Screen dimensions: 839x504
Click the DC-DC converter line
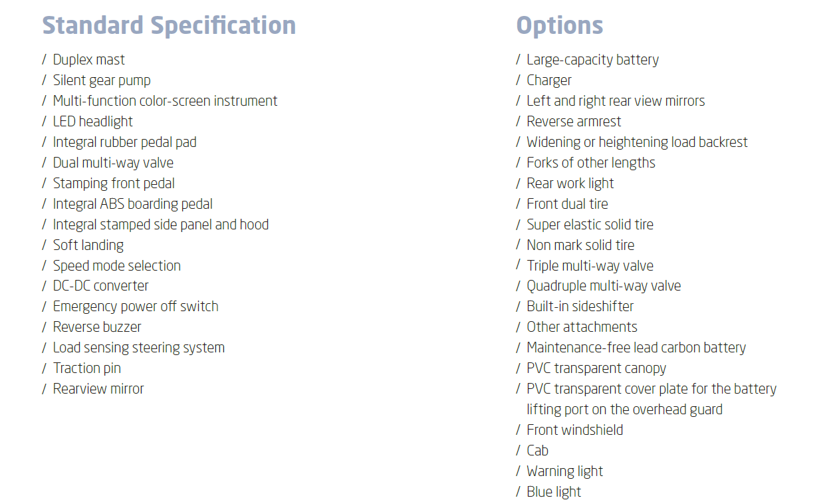100,286
